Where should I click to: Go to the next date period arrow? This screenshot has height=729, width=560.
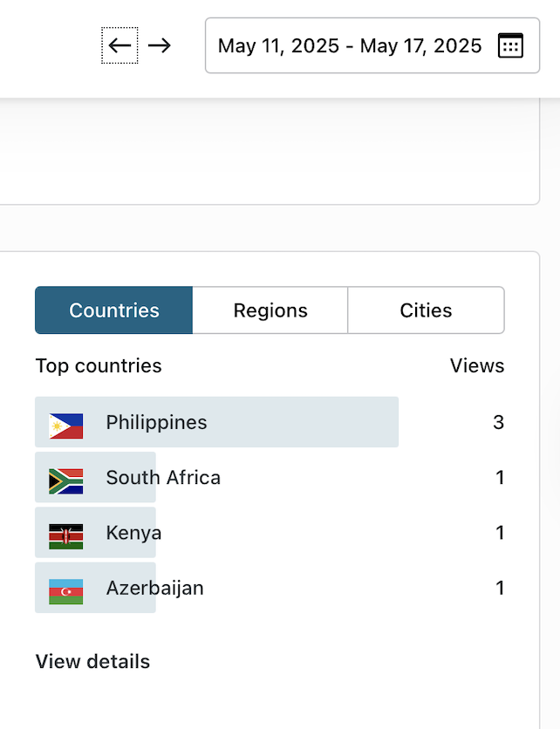tap(159, 45)
